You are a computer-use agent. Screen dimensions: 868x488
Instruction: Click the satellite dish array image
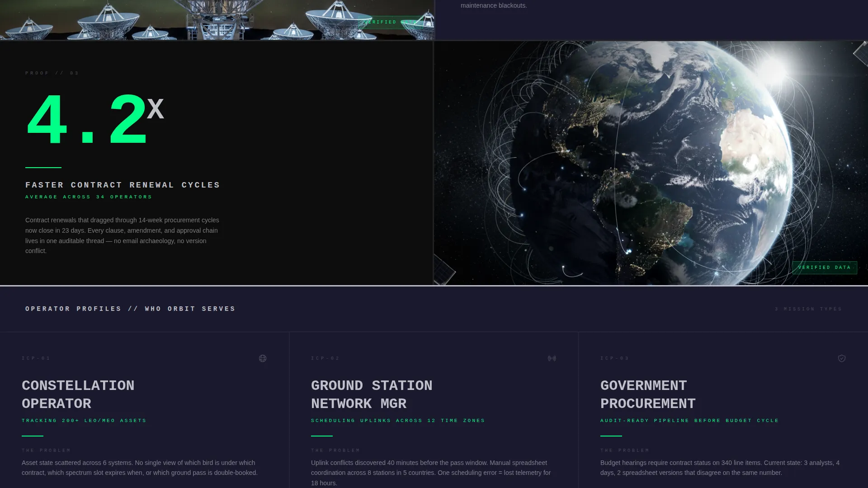(217, 20)
